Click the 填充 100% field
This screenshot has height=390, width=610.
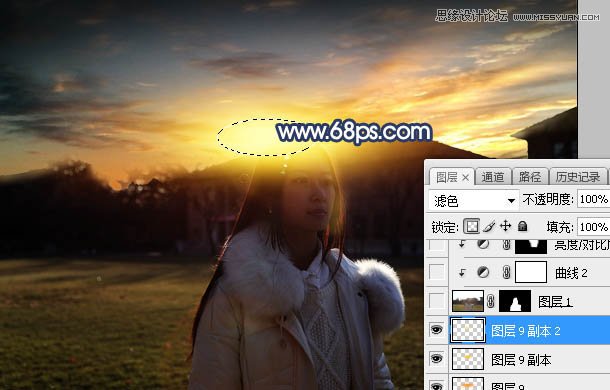(593, 227)
